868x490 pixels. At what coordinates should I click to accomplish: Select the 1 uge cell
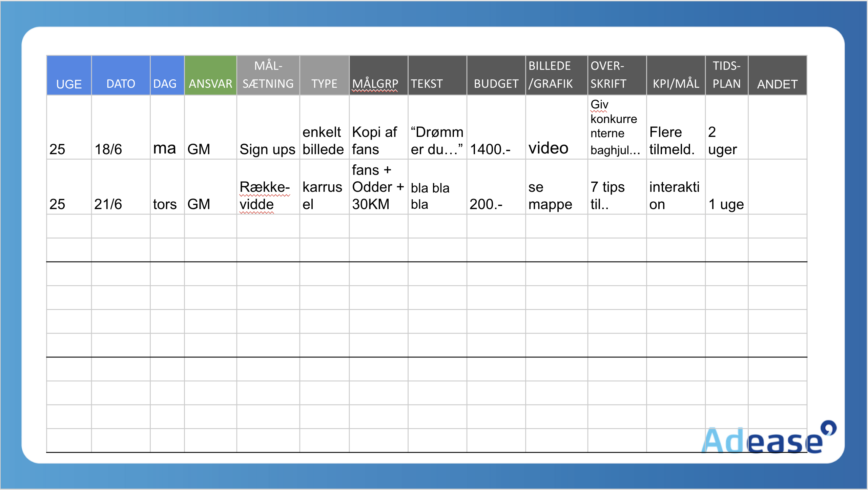[726, 187]
